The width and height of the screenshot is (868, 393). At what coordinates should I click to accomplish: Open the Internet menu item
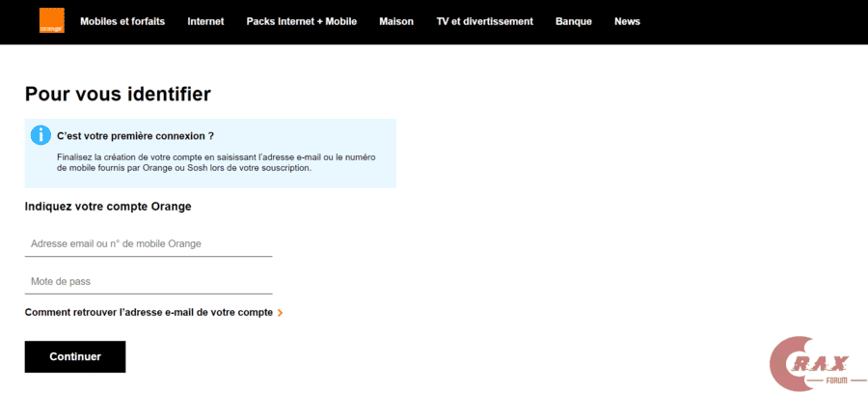[205, 21]
